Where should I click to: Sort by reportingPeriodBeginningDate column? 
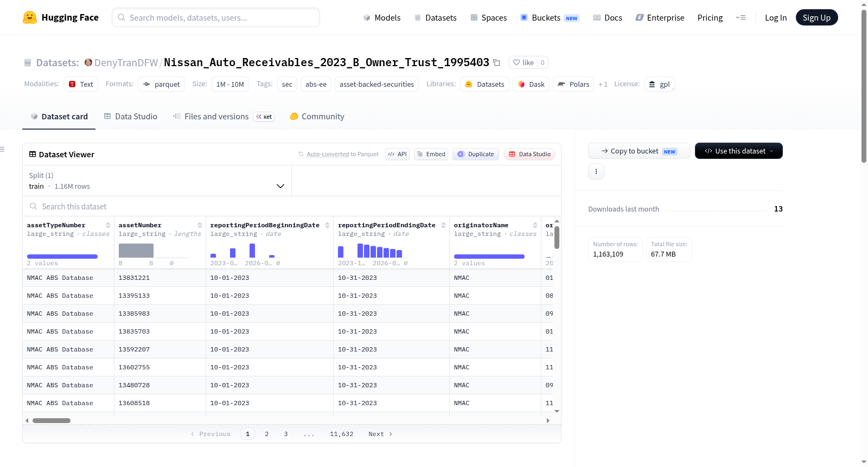pos(327,225)
